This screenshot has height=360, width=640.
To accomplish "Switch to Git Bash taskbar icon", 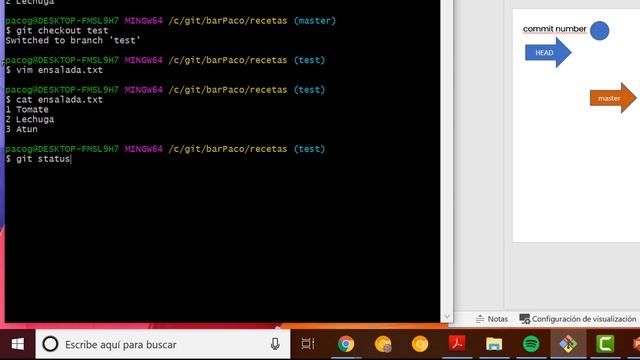I will [x=568, y=344].
